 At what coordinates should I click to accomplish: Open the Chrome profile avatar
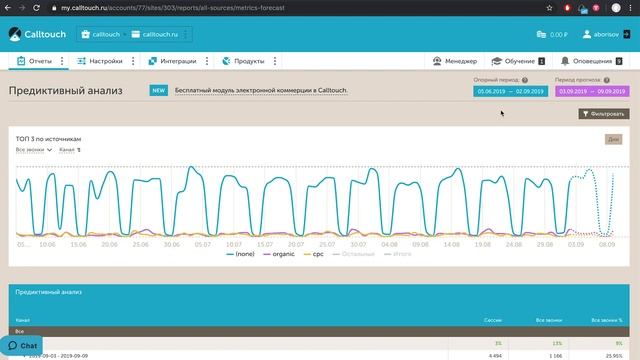click(616, 8)
